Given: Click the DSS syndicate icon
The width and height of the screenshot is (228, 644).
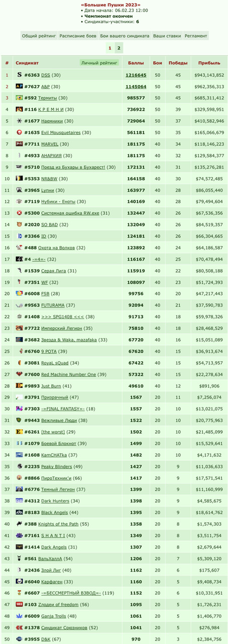Looking at the screenshot, I should click(19, 75).
